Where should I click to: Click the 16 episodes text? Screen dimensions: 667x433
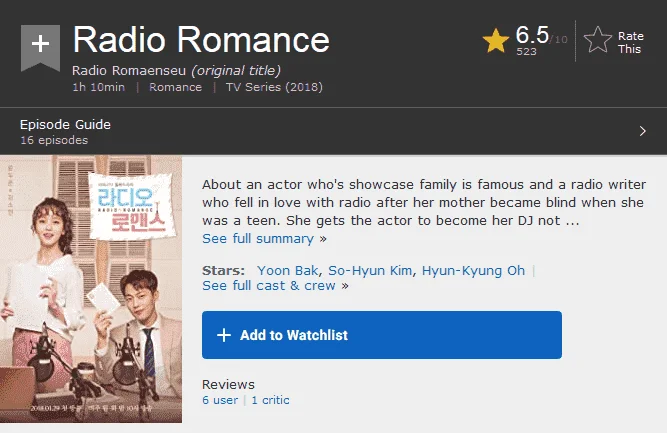point(54,140)
